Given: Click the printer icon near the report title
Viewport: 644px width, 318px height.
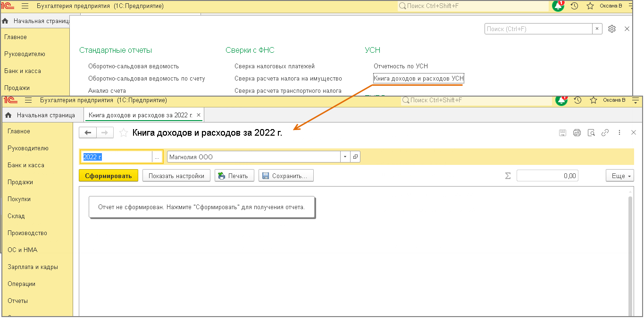Looking at the screenshot, I should [x=577, y=133].
